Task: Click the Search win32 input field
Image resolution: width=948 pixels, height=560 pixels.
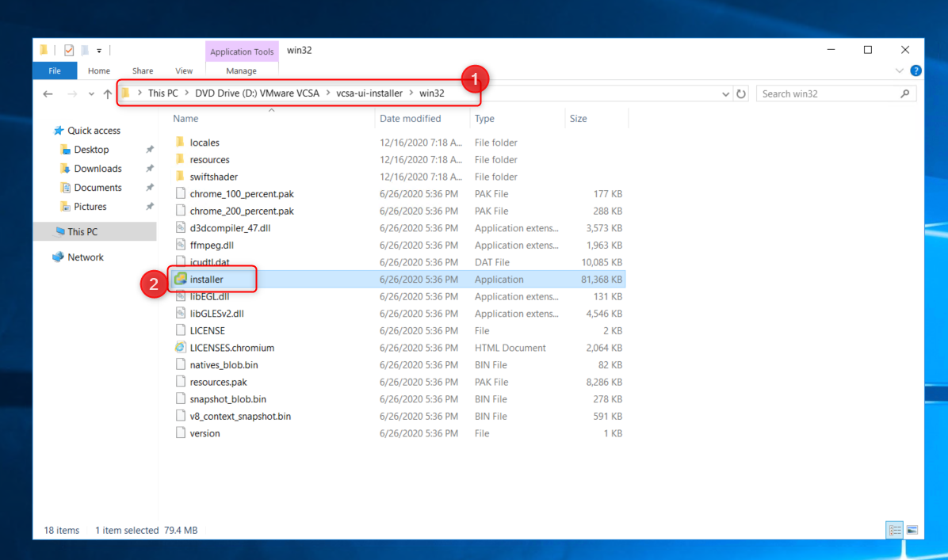Action: point(828,93)
